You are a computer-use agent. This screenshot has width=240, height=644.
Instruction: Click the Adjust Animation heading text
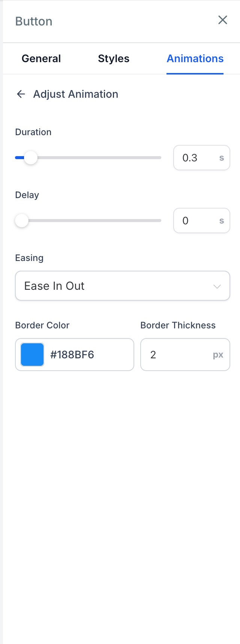pos(76,94)
